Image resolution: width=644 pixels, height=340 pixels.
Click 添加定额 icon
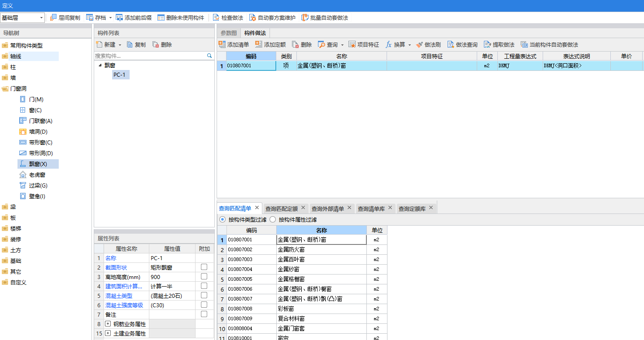[x=259, y=44]
